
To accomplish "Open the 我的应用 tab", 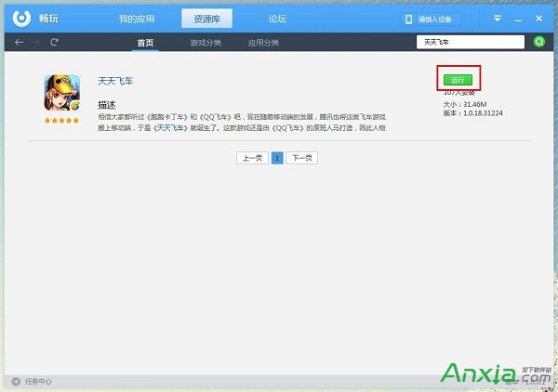I will (x=137, y=19).
